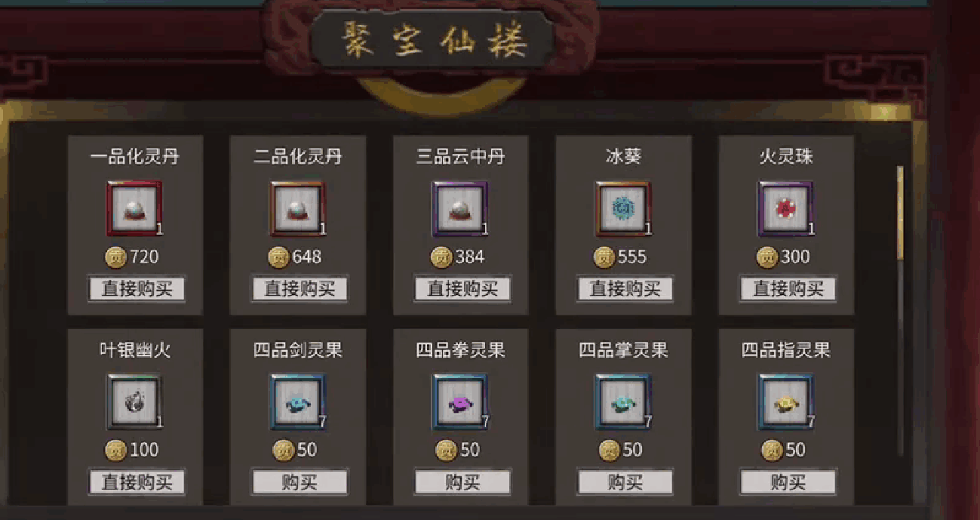Purchase 三品云中丹 via 直接购买

point(462,289)
